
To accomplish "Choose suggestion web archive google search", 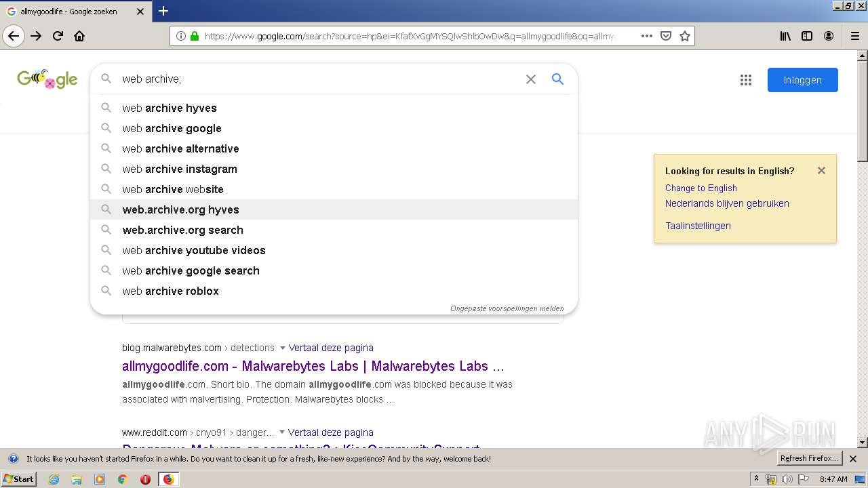I will pyautogui.click(x=334, y=270).
